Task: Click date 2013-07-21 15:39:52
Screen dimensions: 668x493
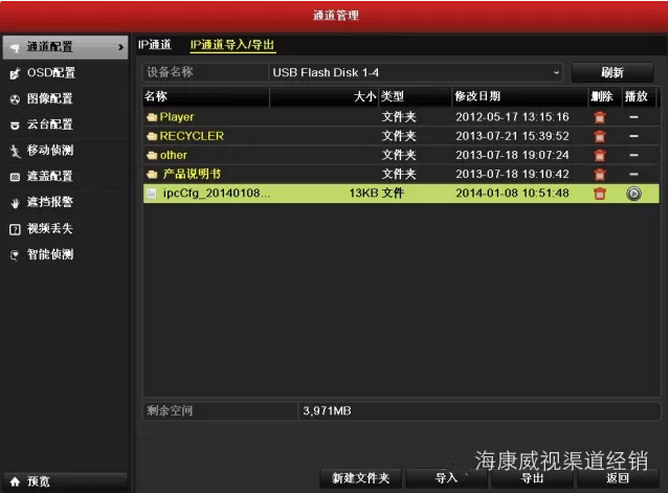Action: [x=512, y=136]
